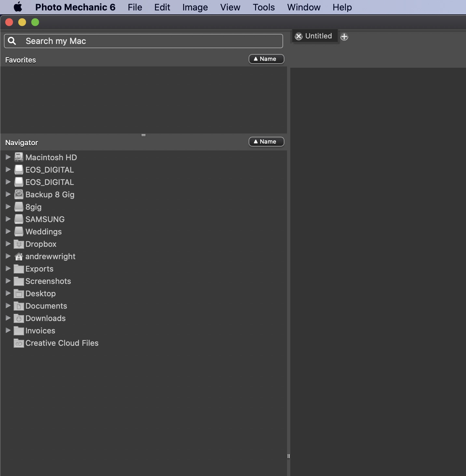
Task: Toggle Name sort order in Navigator
Action: (x=266, y=142)
